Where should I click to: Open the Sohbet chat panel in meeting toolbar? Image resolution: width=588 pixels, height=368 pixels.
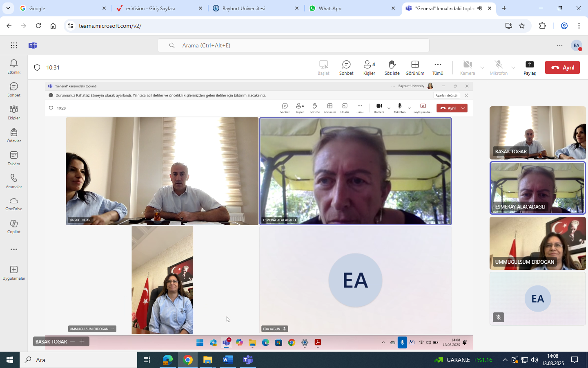346,67
